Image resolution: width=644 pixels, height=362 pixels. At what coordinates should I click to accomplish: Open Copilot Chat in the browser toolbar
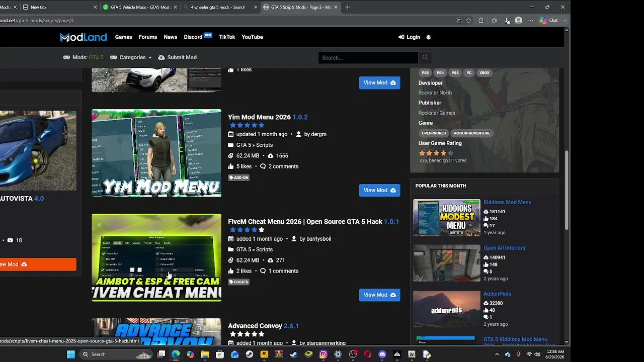click(549, 21)
